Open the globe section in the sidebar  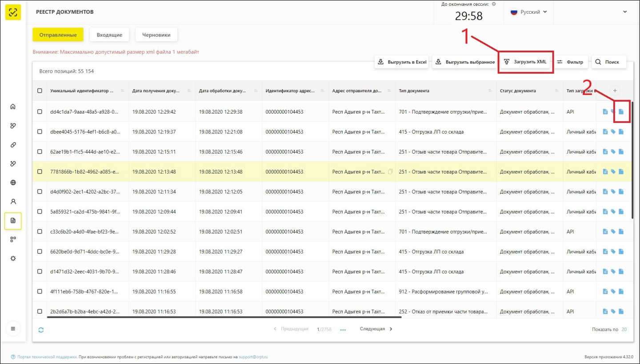[13, 182]
